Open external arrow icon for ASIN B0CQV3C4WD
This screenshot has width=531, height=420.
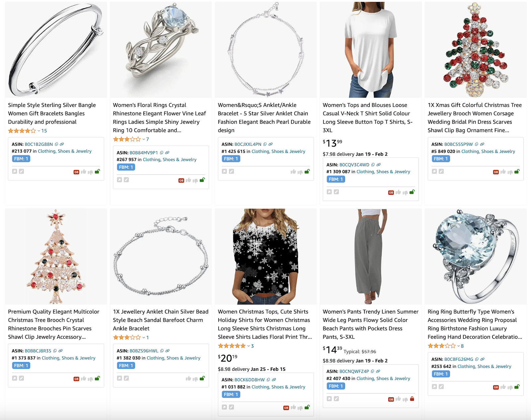click(x=329, y=192)
